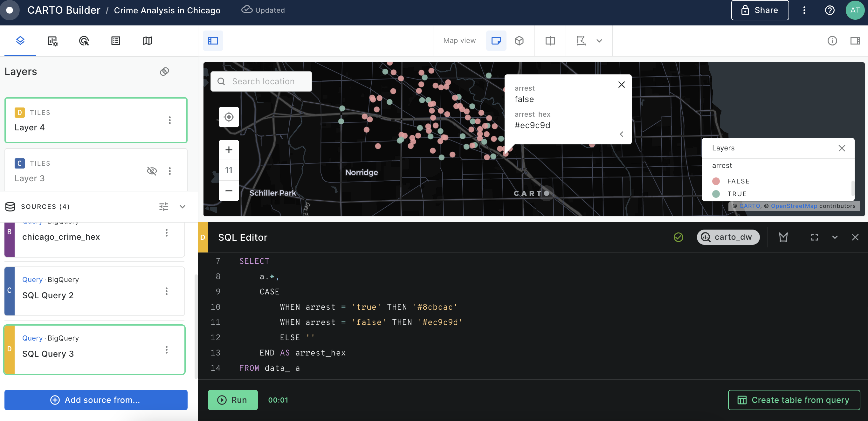Toggle the right panel icon
868x421 pixels.
click(855, 41)
